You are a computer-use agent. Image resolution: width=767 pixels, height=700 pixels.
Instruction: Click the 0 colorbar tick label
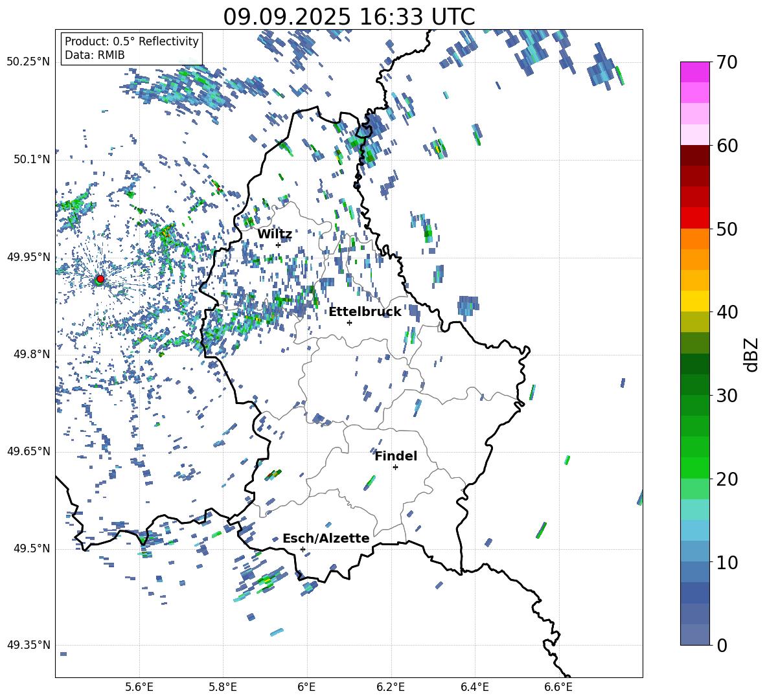point(722,646)
